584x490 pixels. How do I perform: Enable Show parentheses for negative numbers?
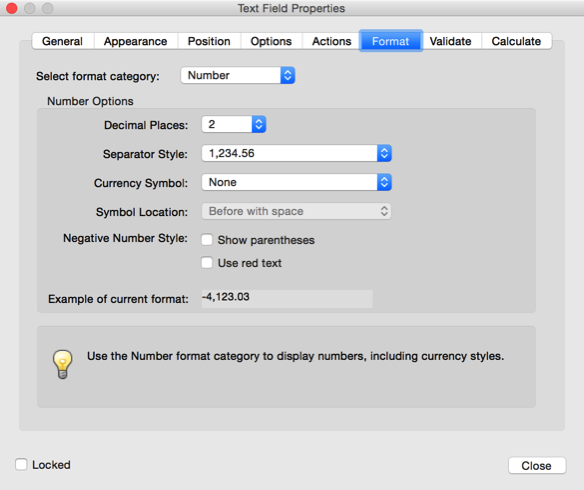(x=207, y=240)
